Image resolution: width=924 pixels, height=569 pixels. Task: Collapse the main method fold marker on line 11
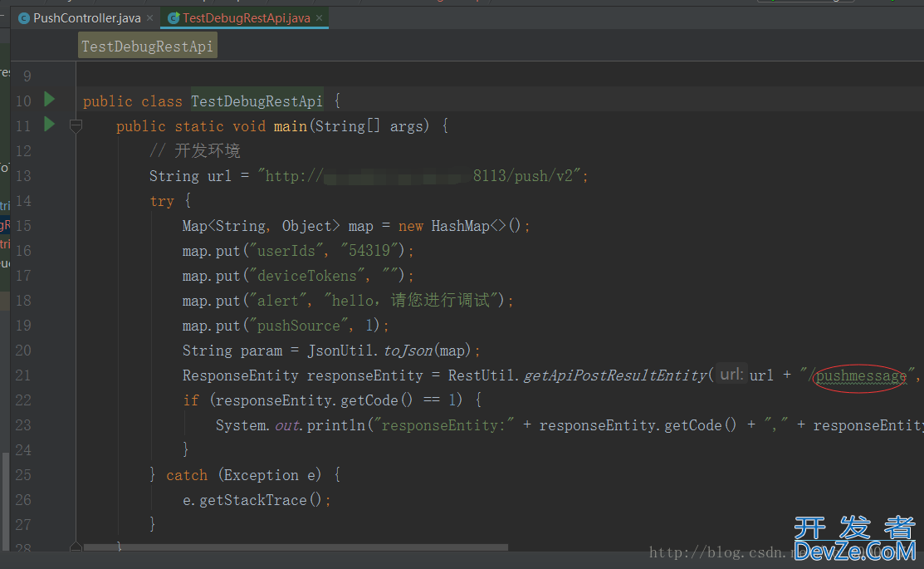tap(76, 125)
